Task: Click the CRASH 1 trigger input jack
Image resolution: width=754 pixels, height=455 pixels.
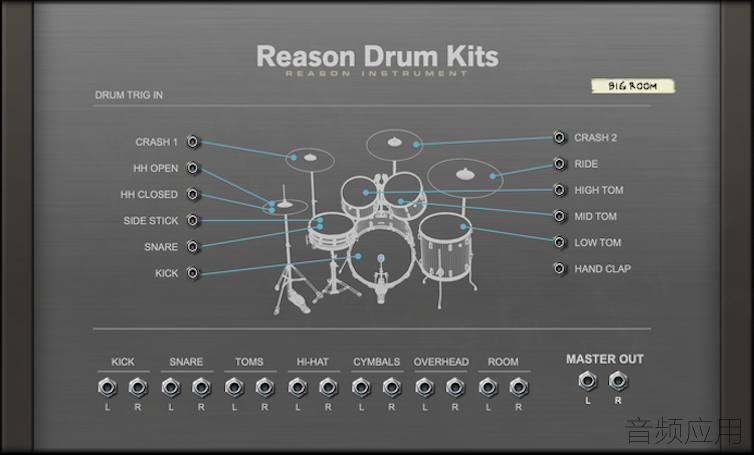Action: pyautogui.click(x=192, y=142)
